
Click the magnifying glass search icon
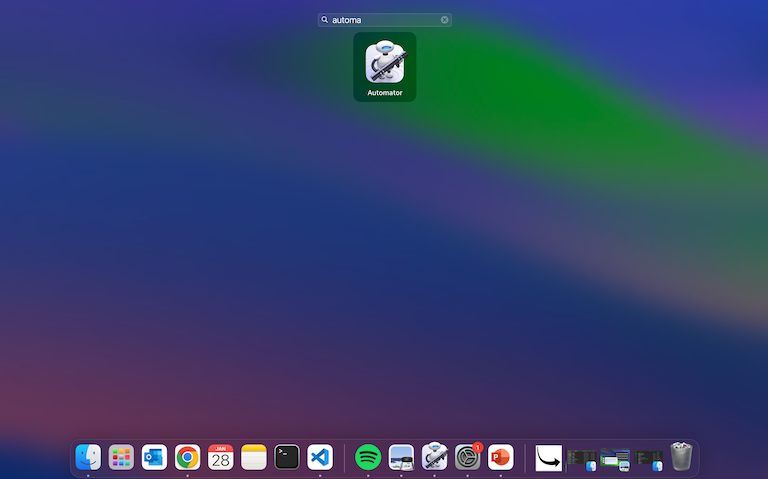324,20
